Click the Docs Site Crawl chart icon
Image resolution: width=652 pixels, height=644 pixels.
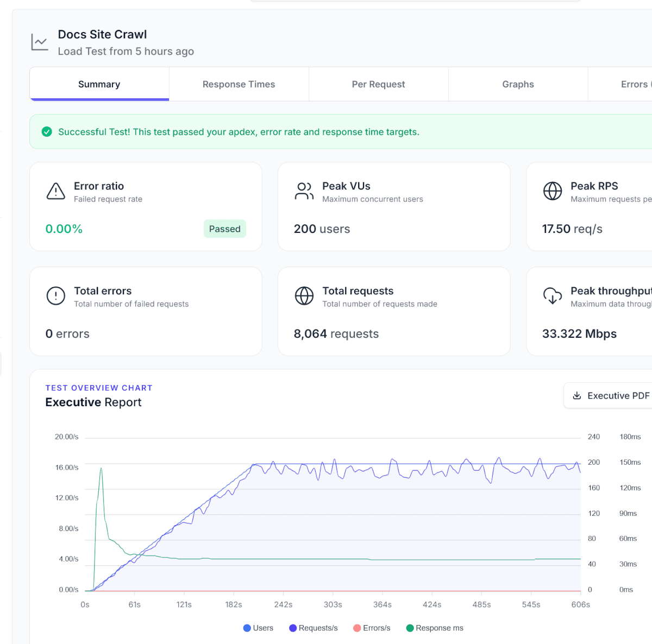39,41
